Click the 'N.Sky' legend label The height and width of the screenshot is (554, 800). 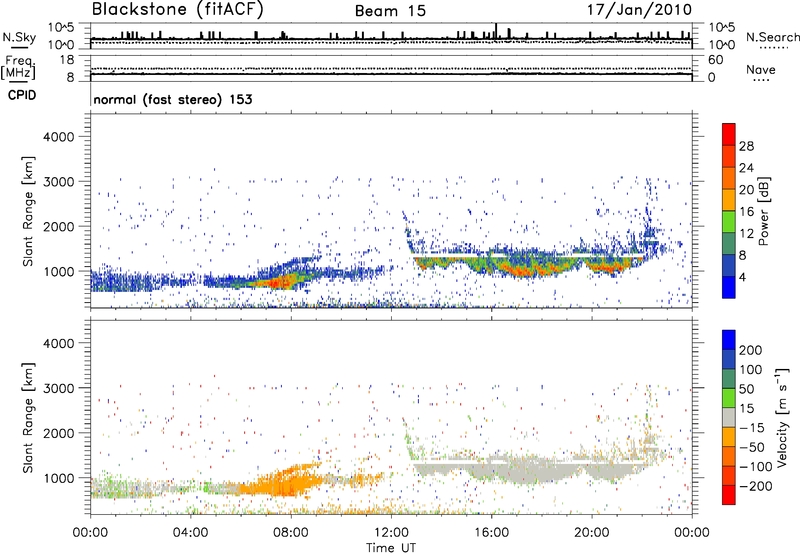point(19,37)
